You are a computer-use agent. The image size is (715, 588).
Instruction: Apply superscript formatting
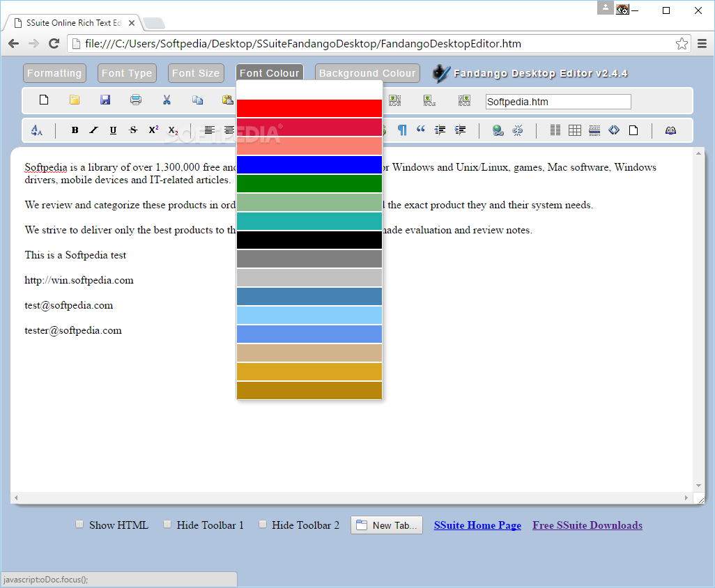click(x=154, y=130)
